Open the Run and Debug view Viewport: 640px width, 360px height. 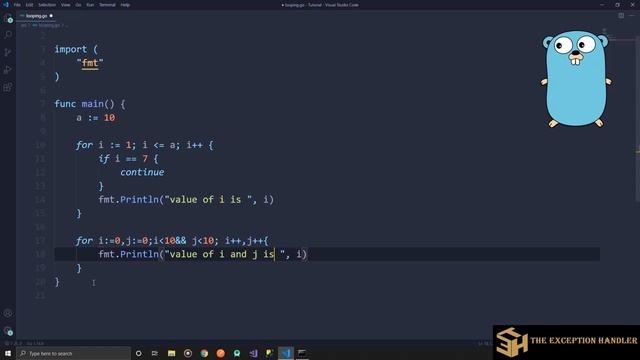[x=8, y=70]
